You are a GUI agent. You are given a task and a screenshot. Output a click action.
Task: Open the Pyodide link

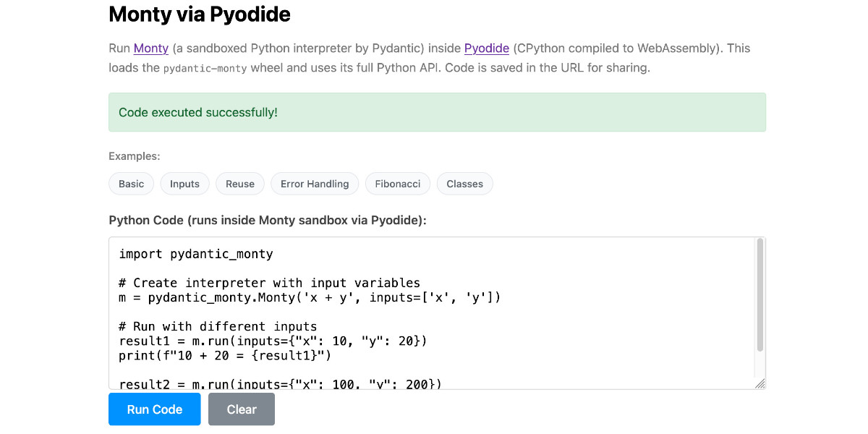487,48
